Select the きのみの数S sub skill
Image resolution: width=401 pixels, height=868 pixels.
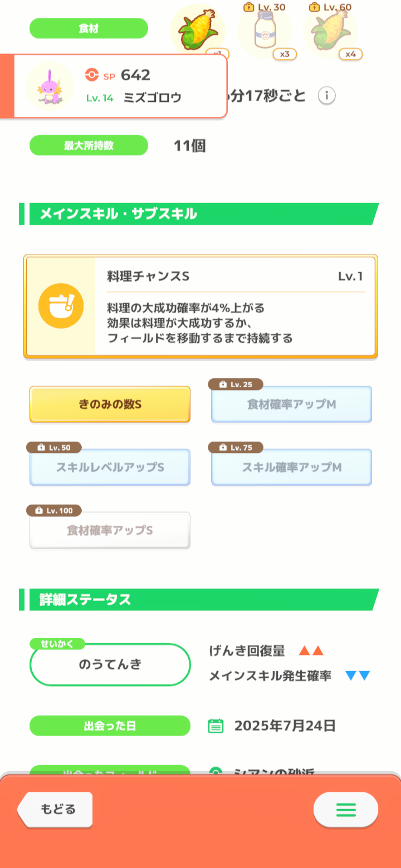110,405
